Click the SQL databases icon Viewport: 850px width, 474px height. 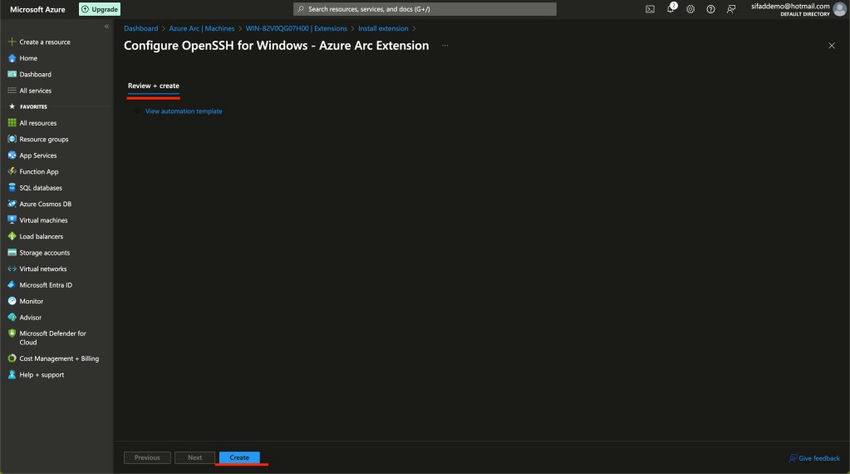(12, 188)
